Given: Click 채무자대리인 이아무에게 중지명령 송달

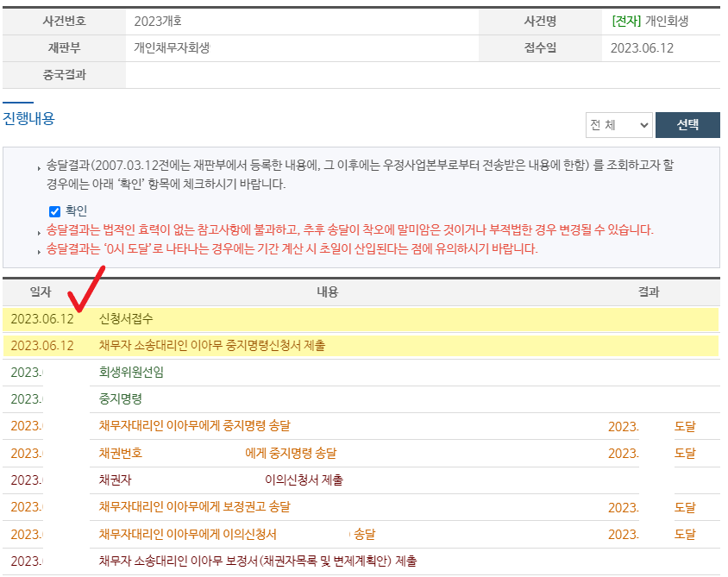Looking at the screenshot, I should pos(194,426).
